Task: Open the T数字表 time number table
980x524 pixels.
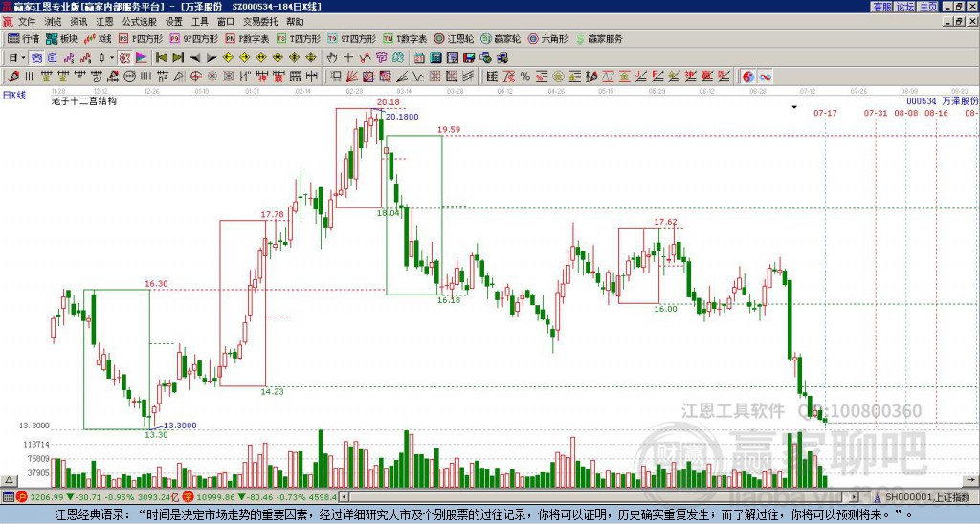Action: click(405, 38)
